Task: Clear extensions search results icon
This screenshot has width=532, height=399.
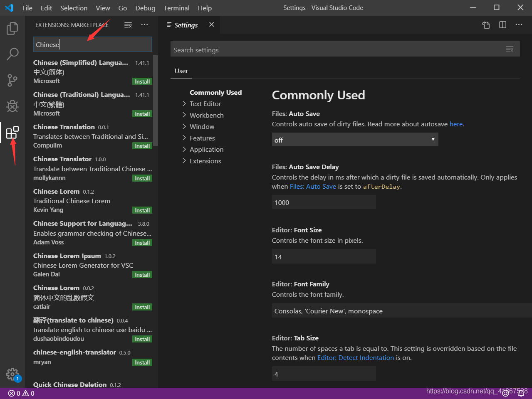Action: coord(128,25)
